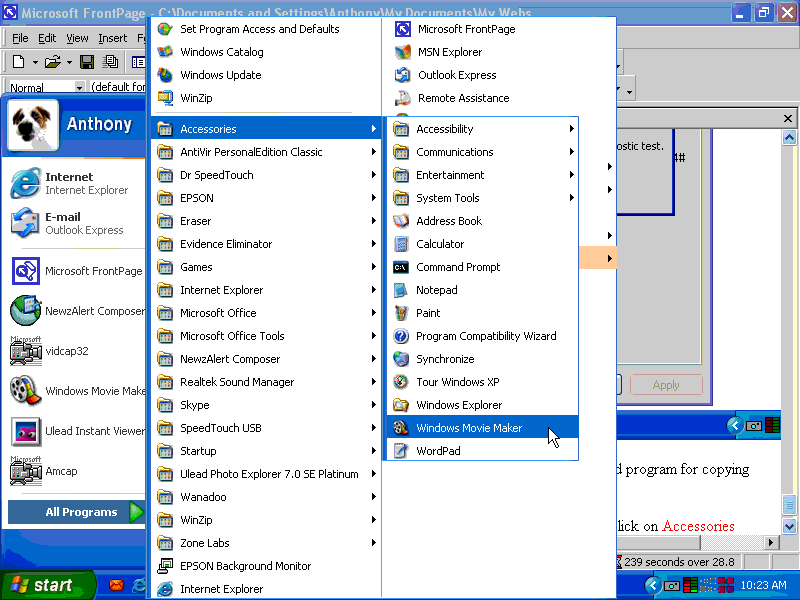Open Windows Explorer in Accessories list

point(482,405)
